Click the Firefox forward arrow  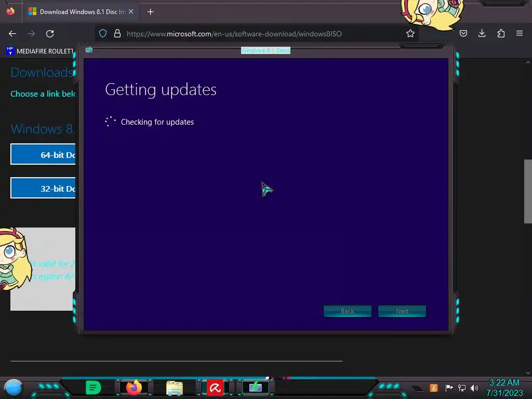[x=31, y=34]
